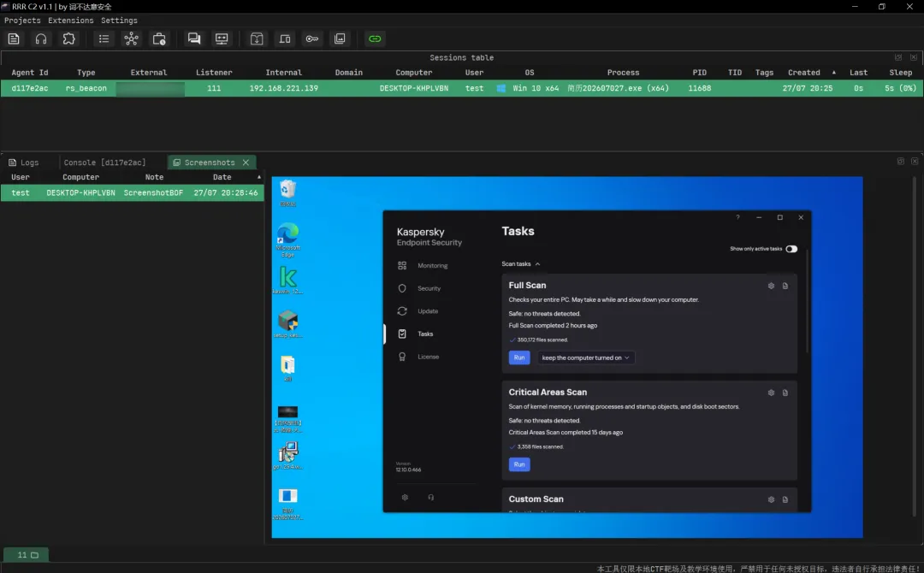Viewport: 924px width, 573px height.
Task: Click the Process column header in sessions
Action: pyautogui.click(x=623, y=73)
